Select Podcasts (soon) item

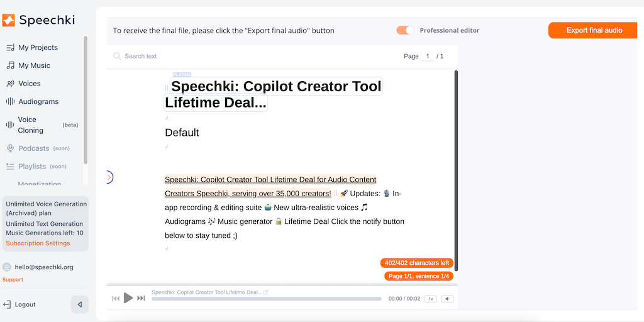click(x=43, y=148)
